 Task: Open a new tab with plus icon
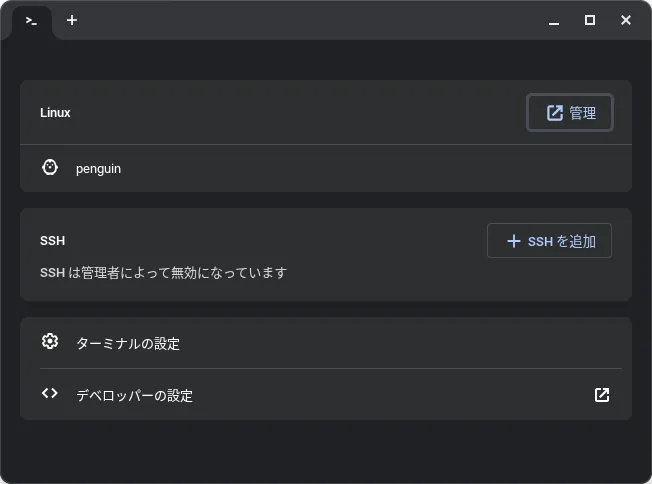coord(72,20)
